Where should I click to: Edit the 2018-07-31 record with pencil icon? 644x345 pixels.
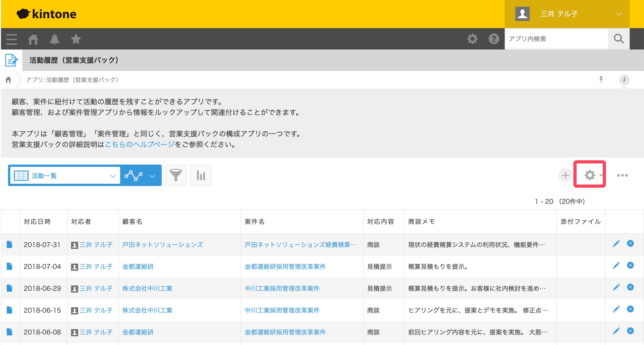tap(616, 244)
